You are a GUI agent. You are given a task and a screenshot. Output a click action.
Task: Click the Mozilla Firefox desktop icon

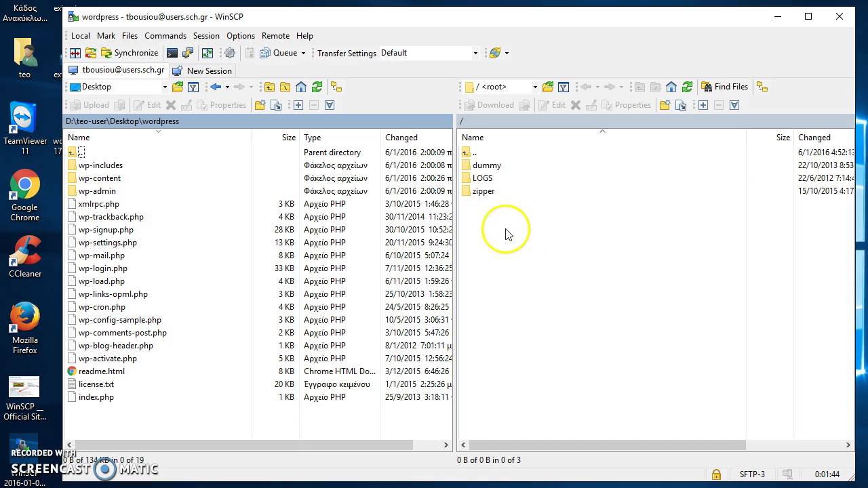coord(25,328)
